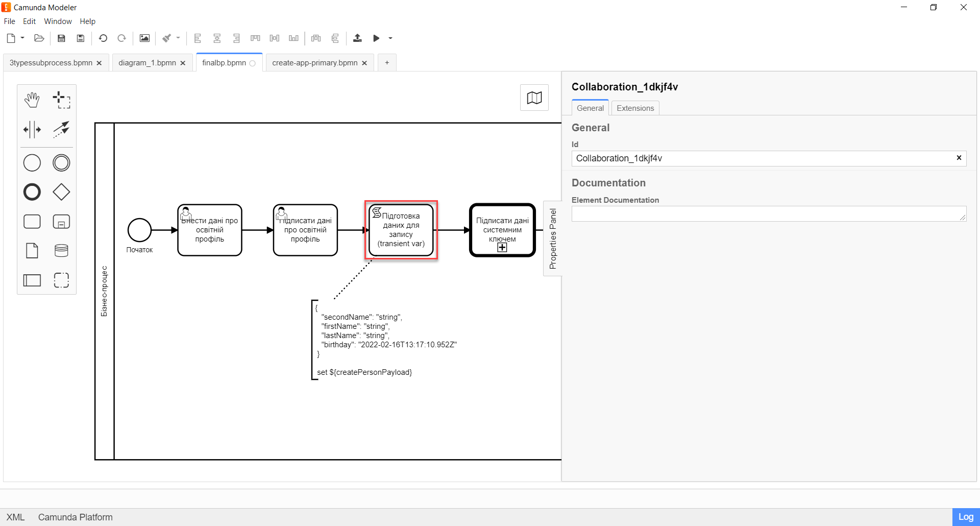The height and width of the screenshot is (526, 980).
Task: Close the create-app-primary.bpmn tab
Action: [x=364, y=63]
